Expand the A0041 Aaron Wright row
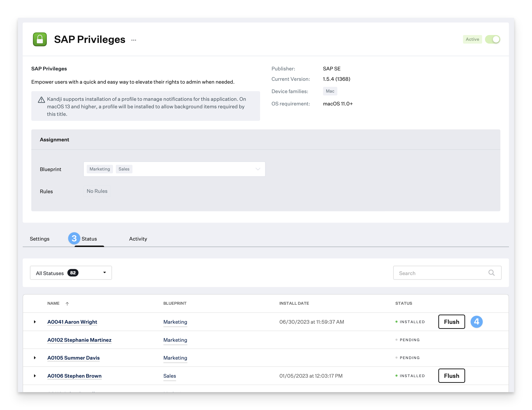This screenshot has height=410, width=532. pos(35,322)
